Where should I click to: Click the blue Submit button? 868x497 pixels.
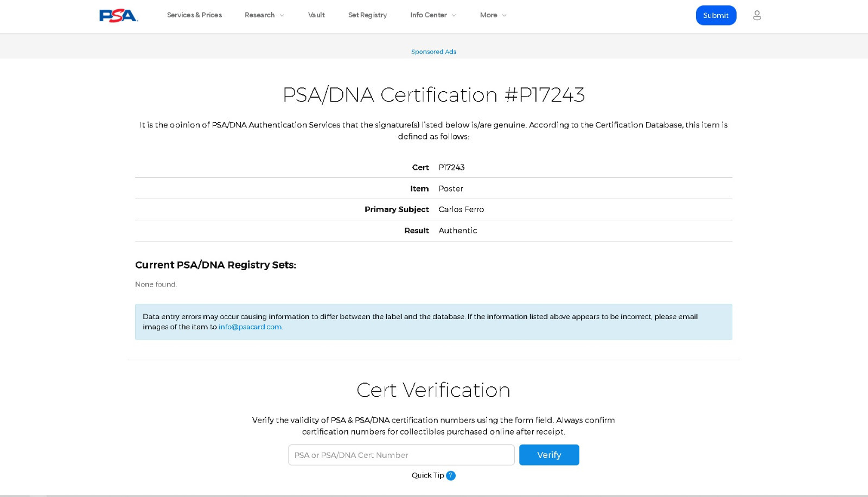[716, 15]
